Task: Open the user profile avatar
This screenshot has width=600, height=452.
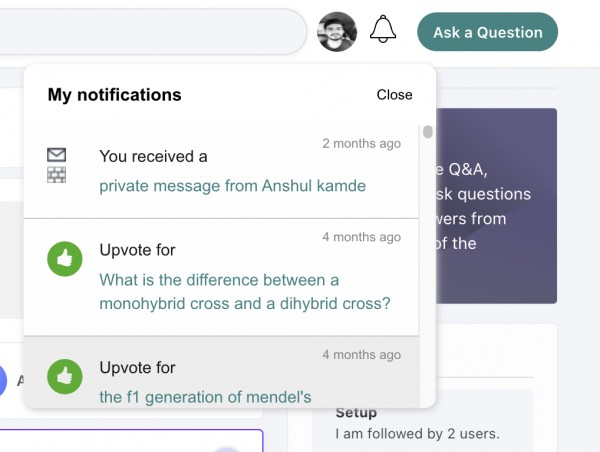Action: click(x=337, y=32)
